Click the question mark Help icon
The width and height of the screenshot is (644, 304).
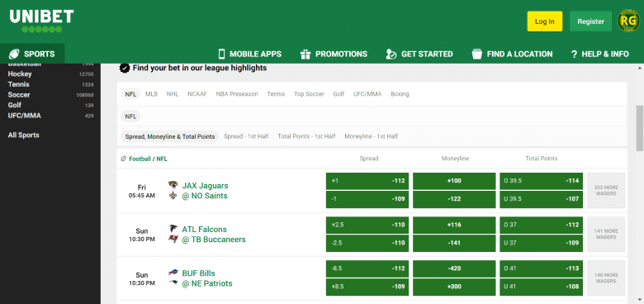point(574,55)
